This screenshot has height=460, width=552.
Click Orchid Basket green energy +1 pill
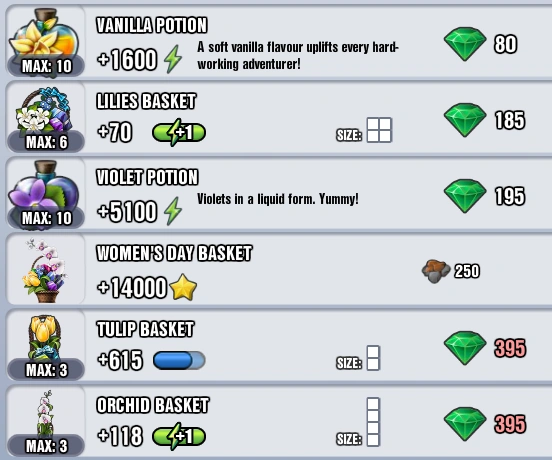pos(179,436)
